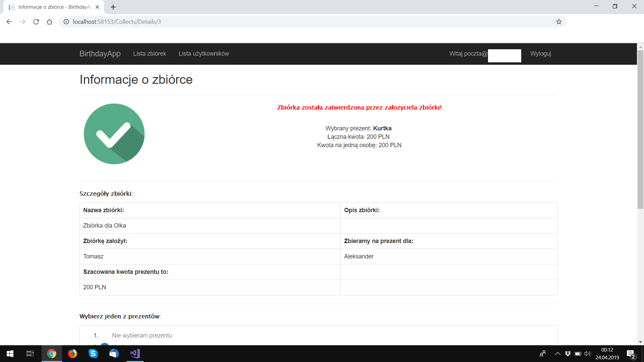
Task: Launch Firefox from the taskbar
Action: [x=72, y=354]
